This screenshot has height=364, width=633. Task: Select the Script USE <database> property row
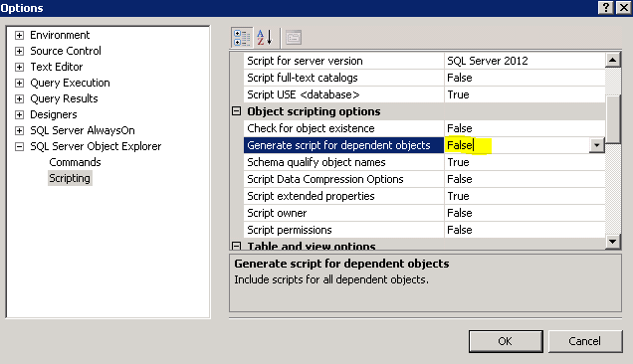point(424,94)
